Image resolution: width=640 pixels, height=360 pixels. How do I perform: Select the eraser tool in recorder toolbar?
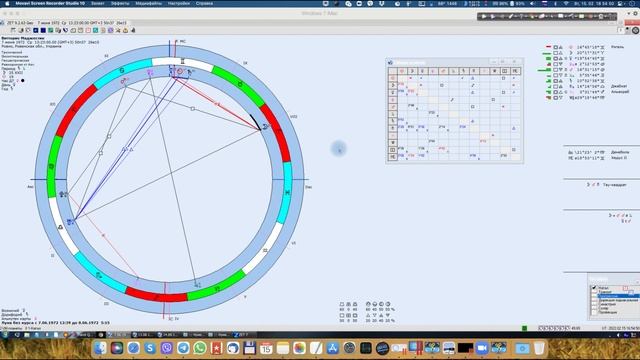(542, 16)
